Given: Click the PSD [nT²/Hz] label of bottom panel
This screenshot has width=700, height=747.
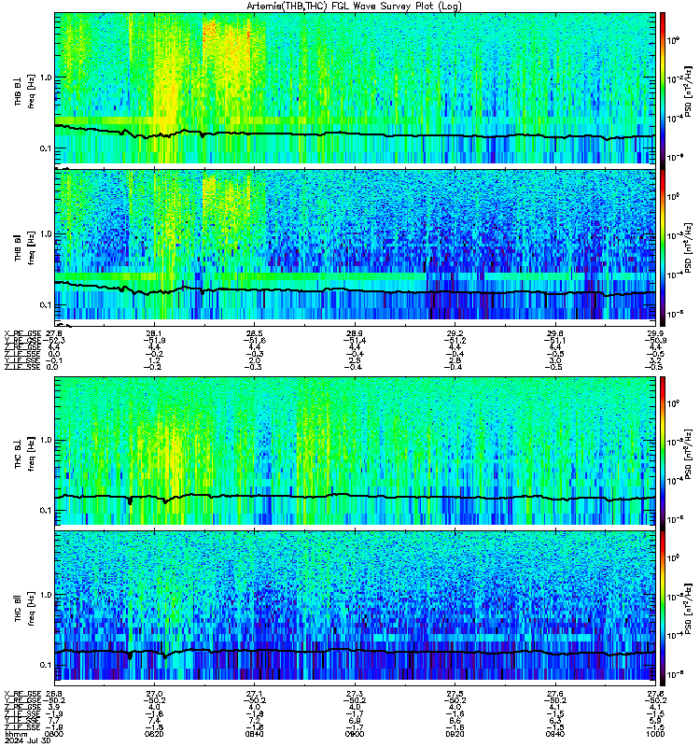Looking at the screenshot, I should [x=688, y=611].
